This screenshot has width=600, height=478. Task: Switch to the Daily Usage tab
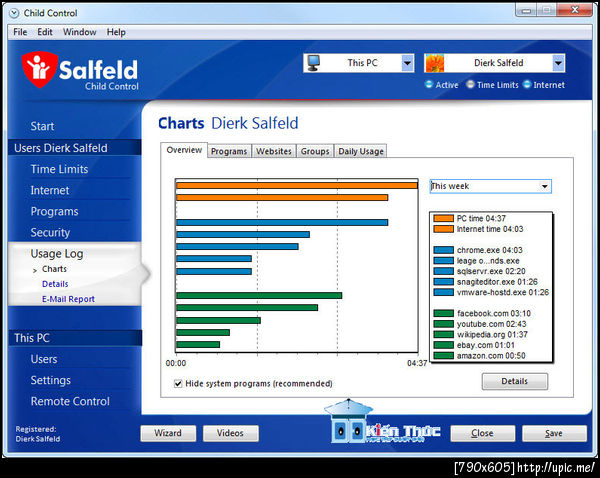360,151
